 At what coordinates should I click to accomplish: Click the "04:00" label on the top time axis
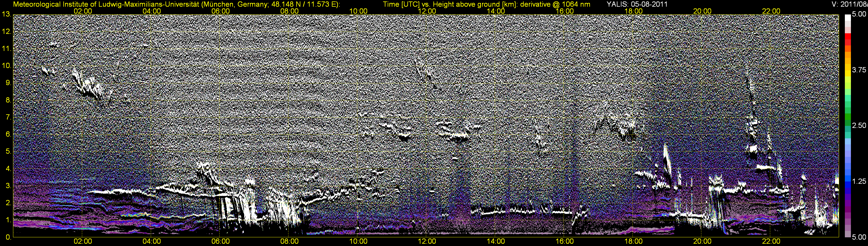[152, 11]
